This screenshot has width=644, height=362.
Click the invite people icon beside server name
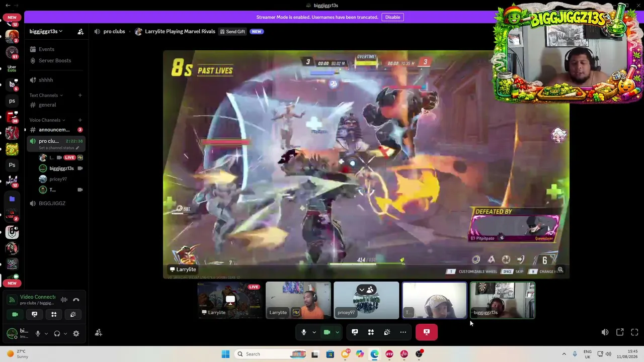[x=80, y=31]
